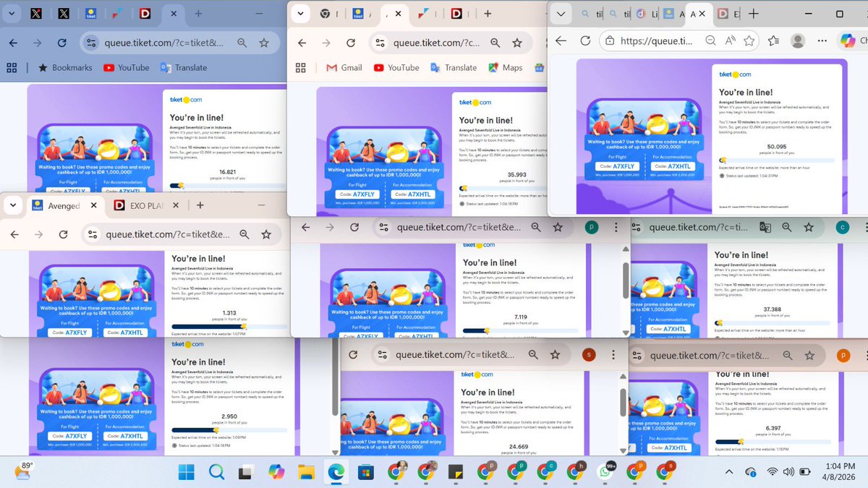
Task: Bookmark page star in the top-middle Chrome window
Action: [x=518, y=43]
